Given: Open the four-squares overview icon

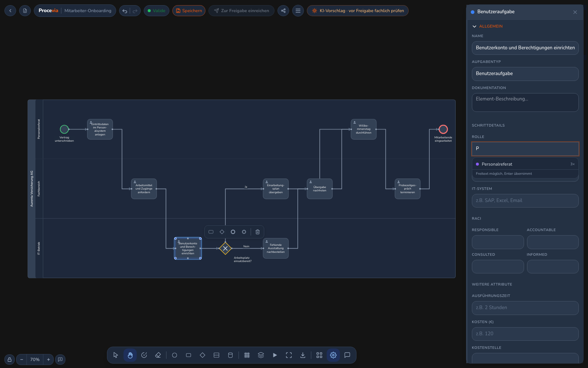Looking at the screenshot, I should tap(319, 355).
